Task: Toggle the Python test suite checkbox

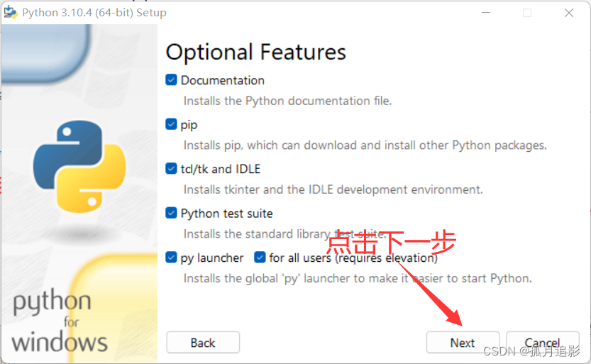Action: point(171,213)
